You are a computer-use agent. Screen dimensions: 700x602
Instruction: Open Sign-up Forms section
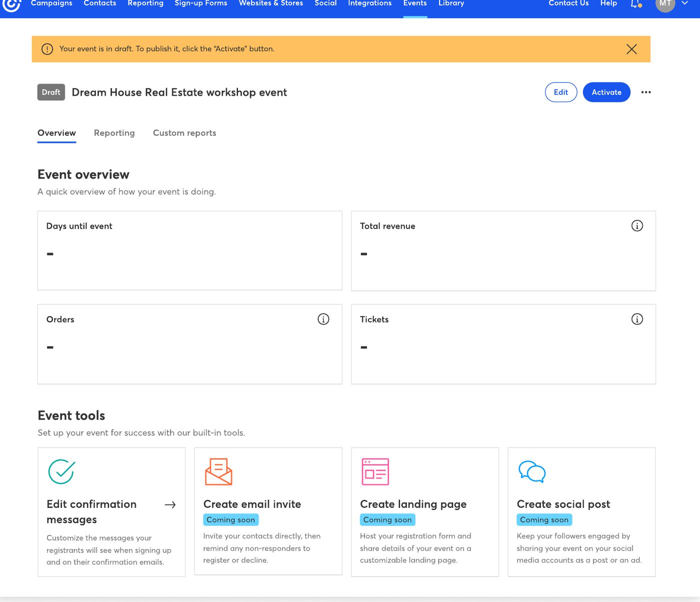(201, 3)
